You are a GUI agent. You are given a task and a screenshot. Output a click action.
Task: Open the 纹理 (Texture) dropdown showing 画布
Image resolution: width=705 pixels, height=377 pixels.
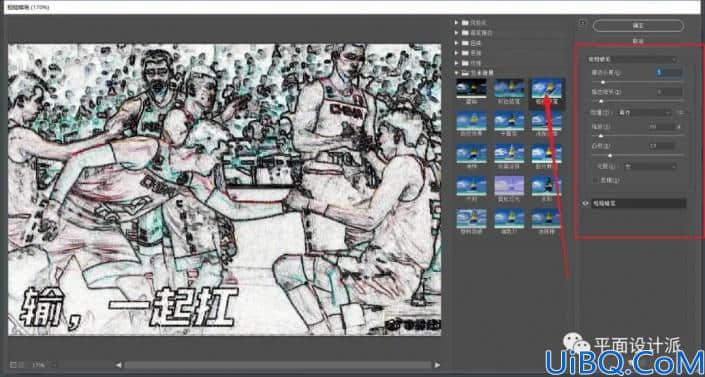[645, 113]
